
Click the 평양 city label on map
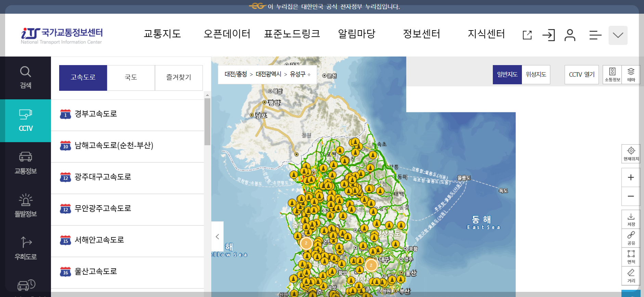[274, 102]
